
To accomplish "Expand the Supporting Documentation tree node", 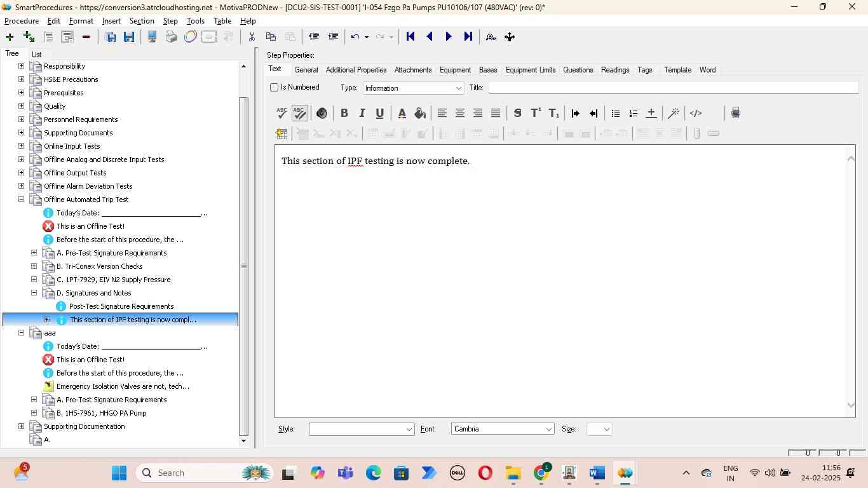I will coord(21,426).
